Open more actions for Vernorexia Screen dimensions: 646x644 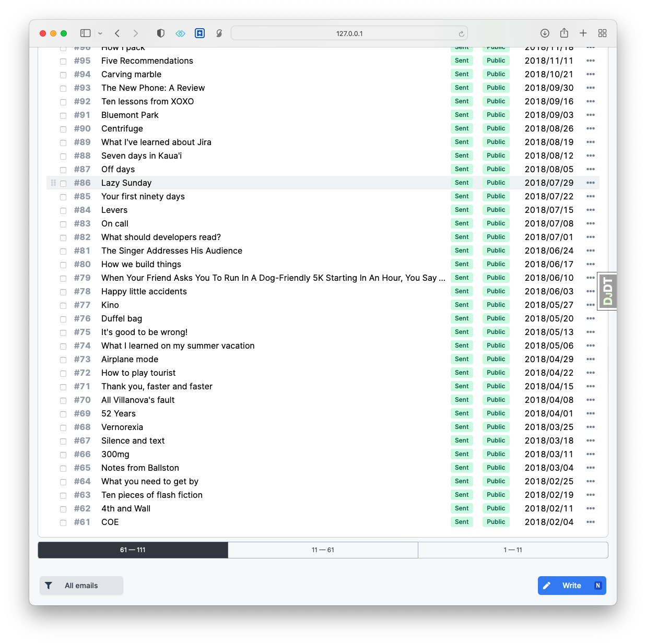(x=591, y=427)
